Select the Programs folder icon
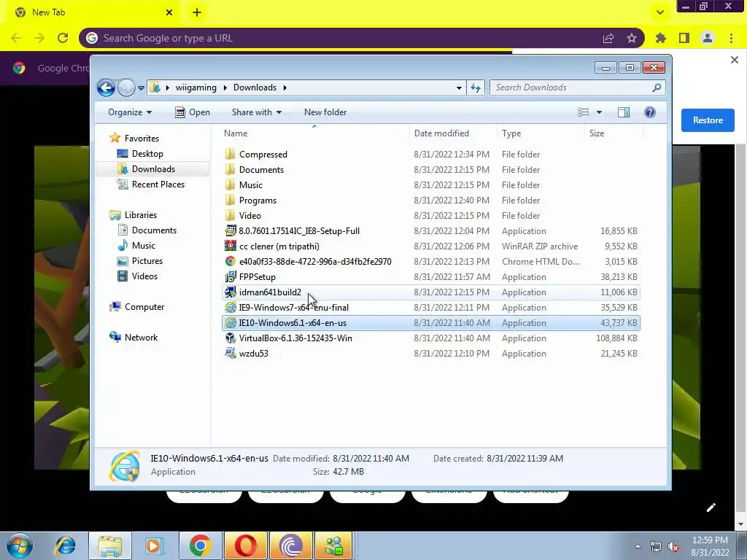747x560 pixels. (x=230, y=200)
